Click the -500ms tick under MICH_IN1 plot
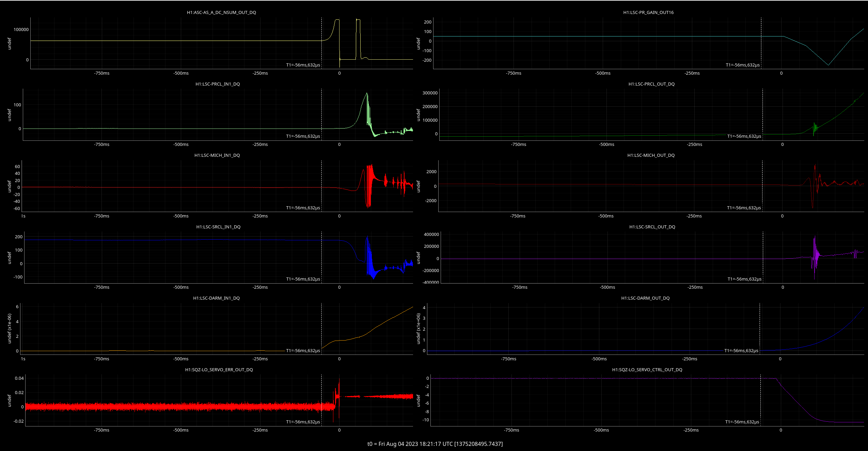 click(x=181, y=216)
